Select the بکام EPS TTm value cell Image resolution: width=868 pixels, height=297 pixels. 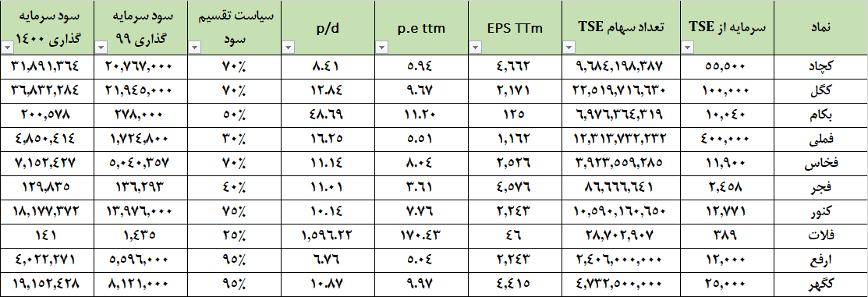click(515, 115)
